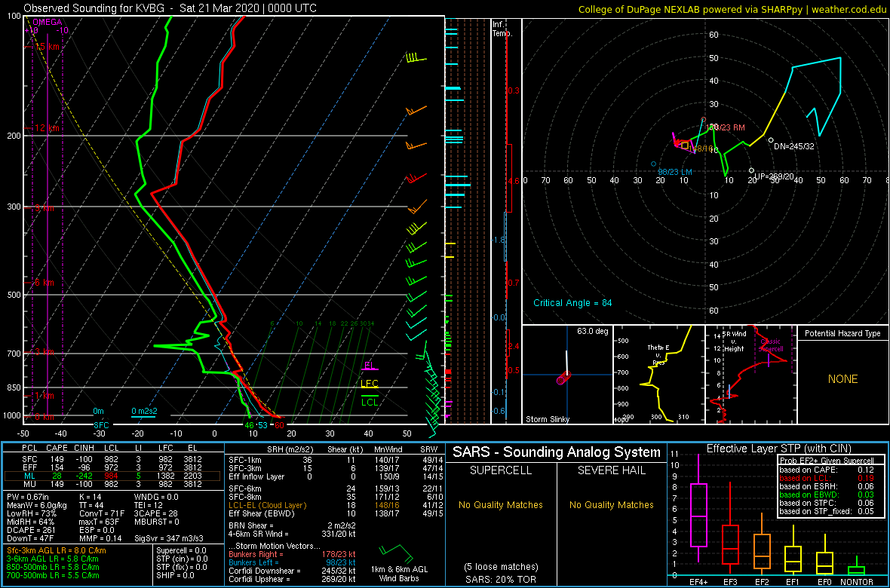Click the Potential Hazard Type header
The height and width of the screenshot is (588, 890).
click(x=842, y=333)
